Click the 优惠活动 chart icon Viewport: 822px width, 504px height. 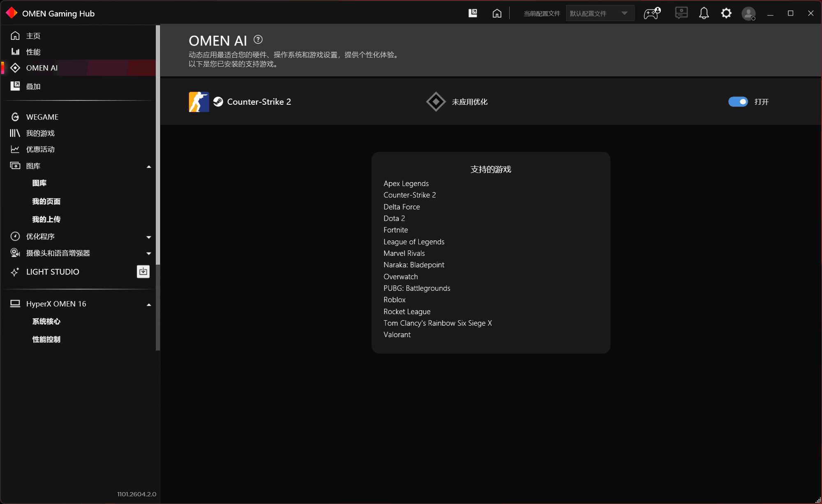pos(15,149)
